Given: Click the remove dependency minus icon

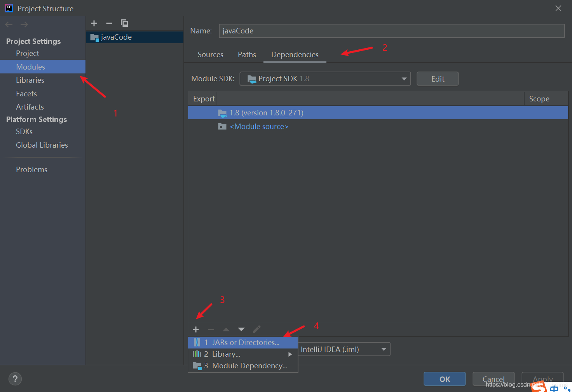Looking at the screenshot, I should [211, 329].
